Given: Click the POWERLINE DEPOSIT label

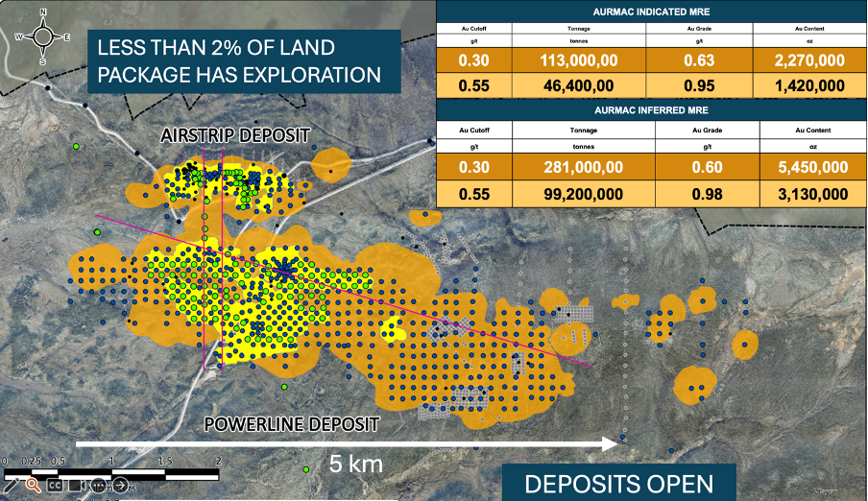Looking at the screenshot, I should tap(291, 423).
